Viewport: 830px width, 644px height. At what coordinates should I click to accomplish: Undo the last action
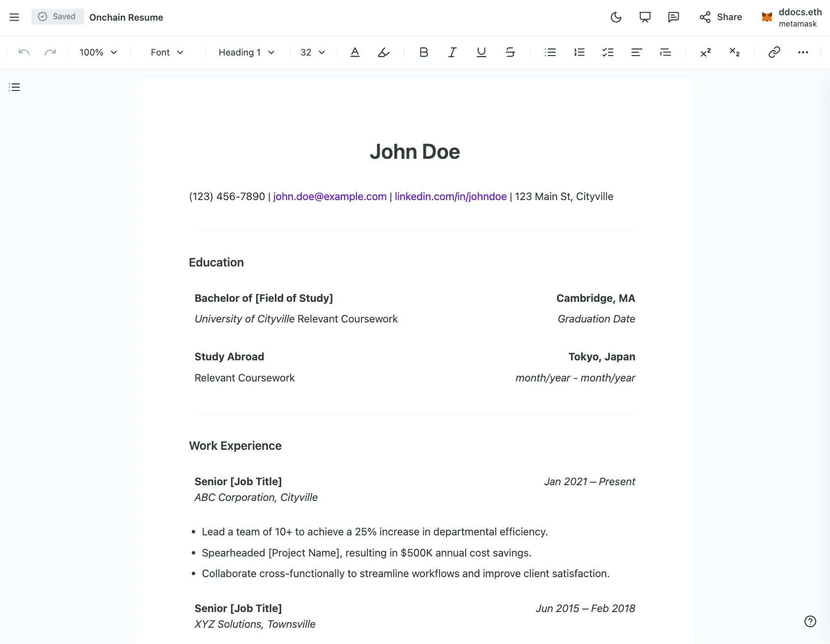pos(23,52)
